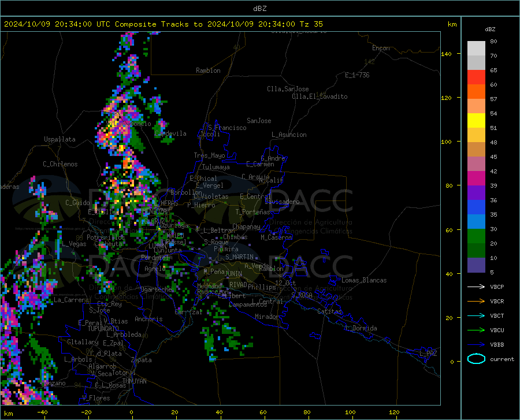Click the dBZ title at top

[259, 9]
